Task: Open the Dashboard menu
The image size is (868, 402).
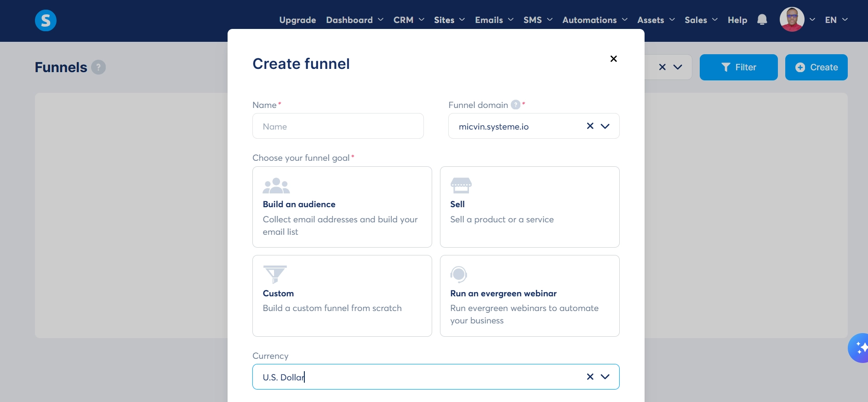Action: 354,20
